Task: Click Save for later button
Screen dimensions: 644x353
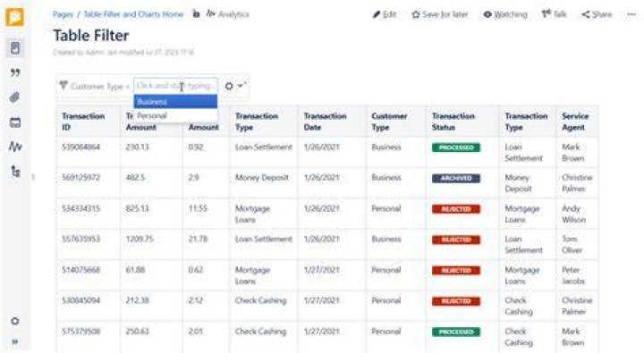Action: point(440,15)
